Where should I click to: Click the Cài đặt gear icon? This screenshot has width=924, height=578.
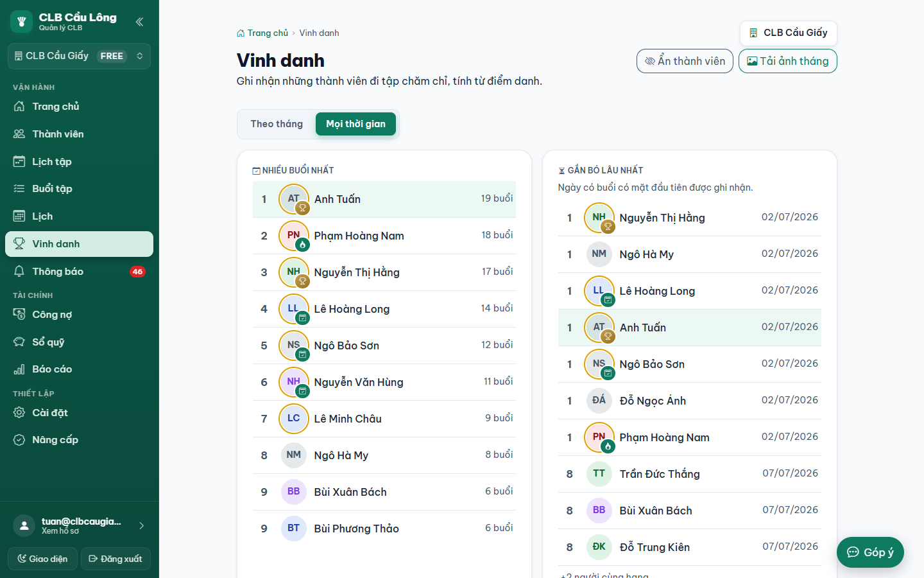pyautogui.click(x=19, y=413)
